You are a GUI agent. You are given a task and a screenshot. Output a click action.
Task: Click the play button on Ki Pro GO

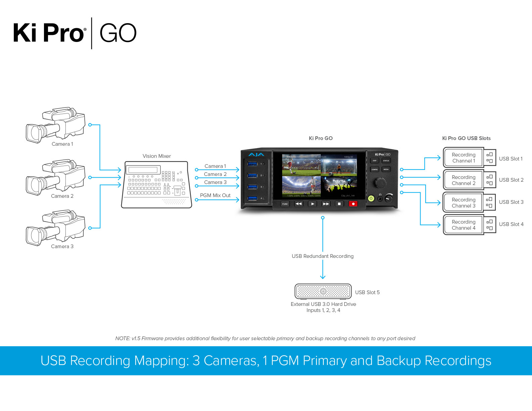[x=312, y=204]
